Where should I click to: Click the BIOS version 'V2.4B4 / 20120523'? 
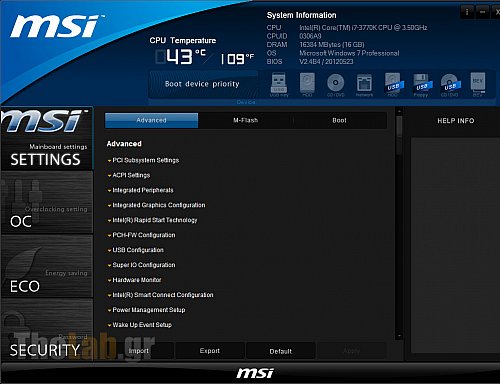click(326, 62)
